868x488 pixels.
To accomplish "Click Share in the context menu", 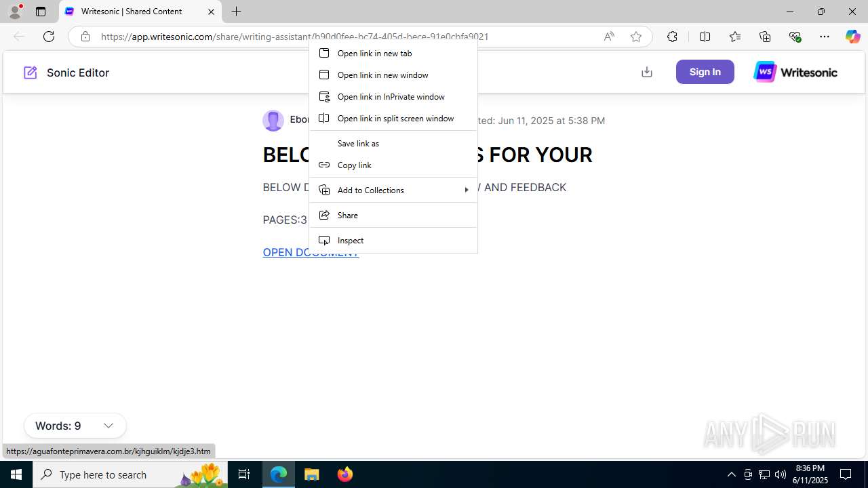I will click(393, 215).
